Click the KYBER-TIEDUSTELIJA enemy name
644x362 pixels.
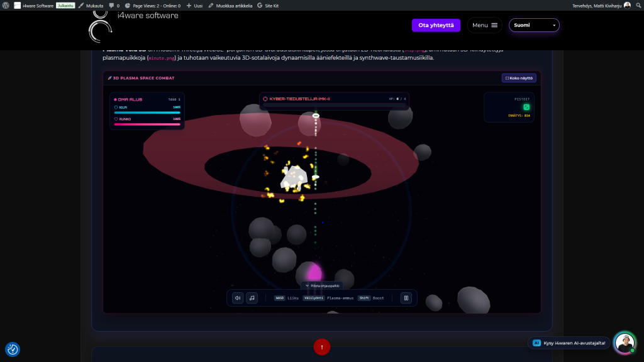click(x=299, y=99)
